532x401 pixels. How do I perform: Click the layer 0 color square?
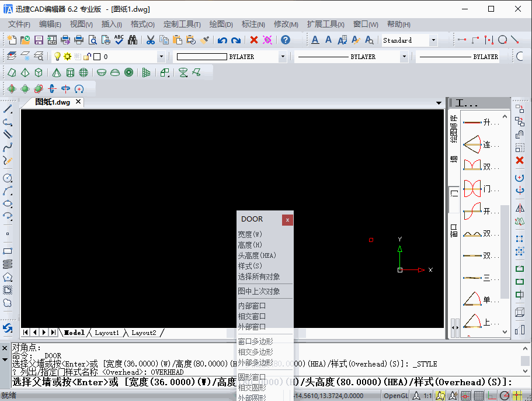pyautogui.click(x=97, y=57)
